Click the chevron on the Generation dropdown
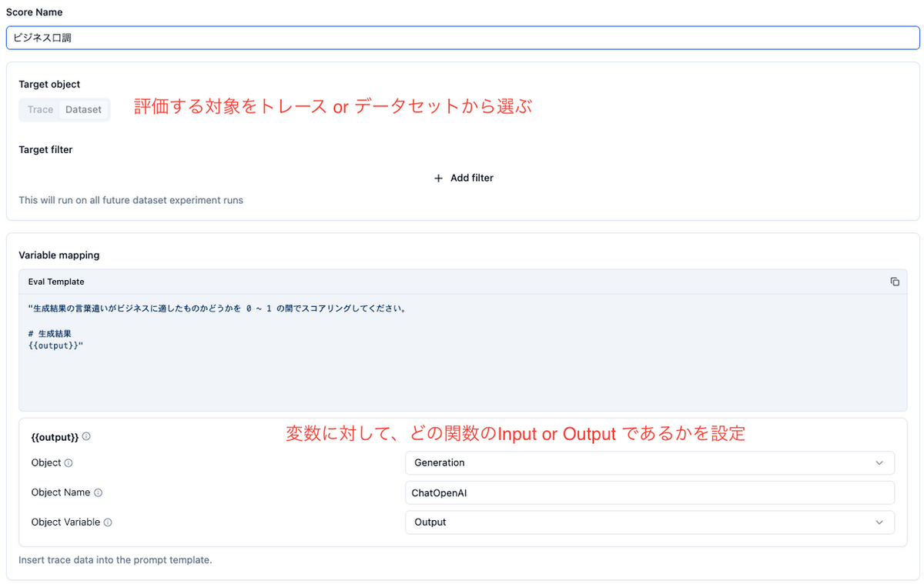 [879, 462]
